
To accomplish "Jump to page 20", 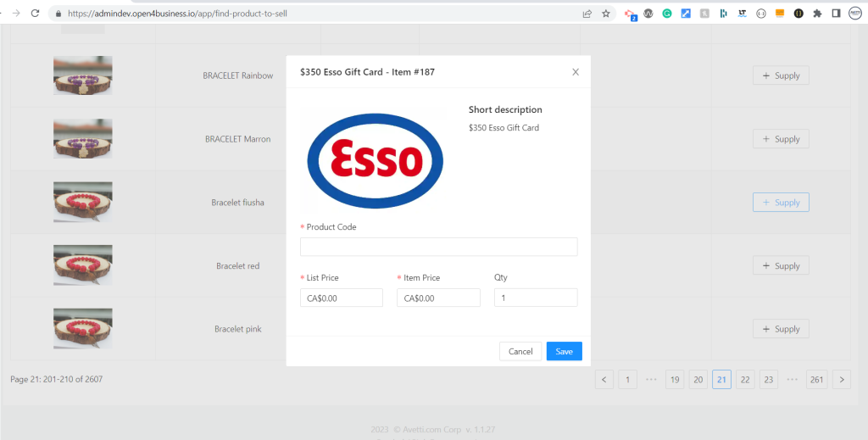I will [x=698, y=380].
